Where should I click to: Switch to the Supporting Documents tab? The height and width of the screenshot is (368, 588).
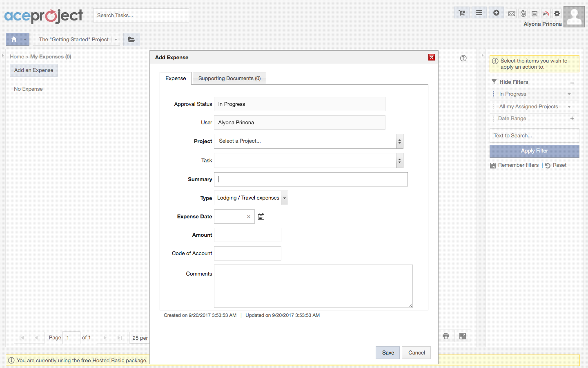229,79
